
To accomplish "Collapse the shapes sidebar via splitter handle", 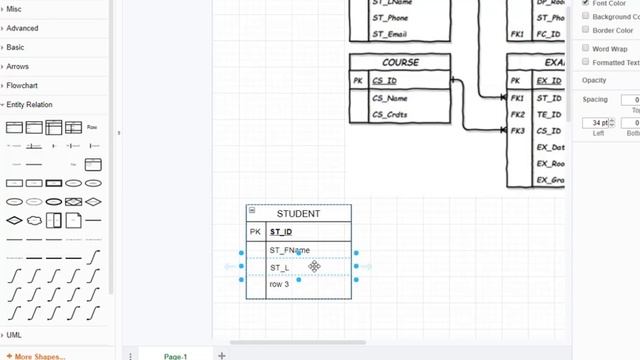I will pyautogui.click(x=119, y=133).
